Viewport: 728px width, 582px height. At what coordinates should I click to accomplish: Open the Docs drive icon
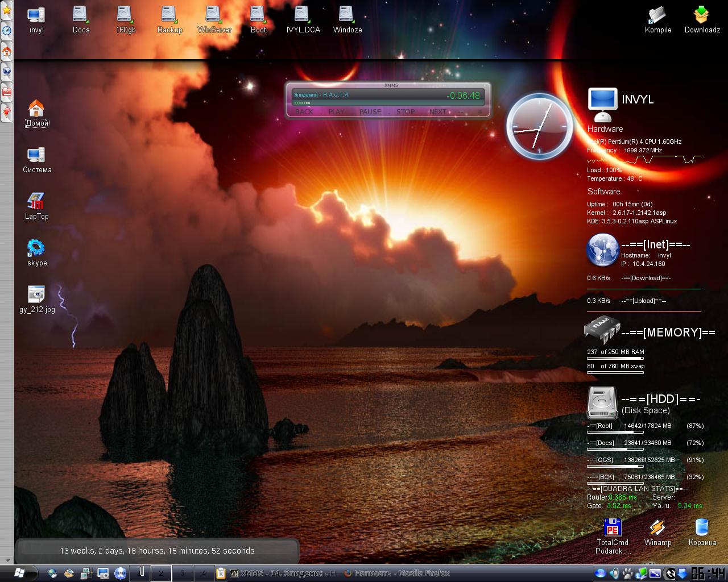(x=81, y=19)
